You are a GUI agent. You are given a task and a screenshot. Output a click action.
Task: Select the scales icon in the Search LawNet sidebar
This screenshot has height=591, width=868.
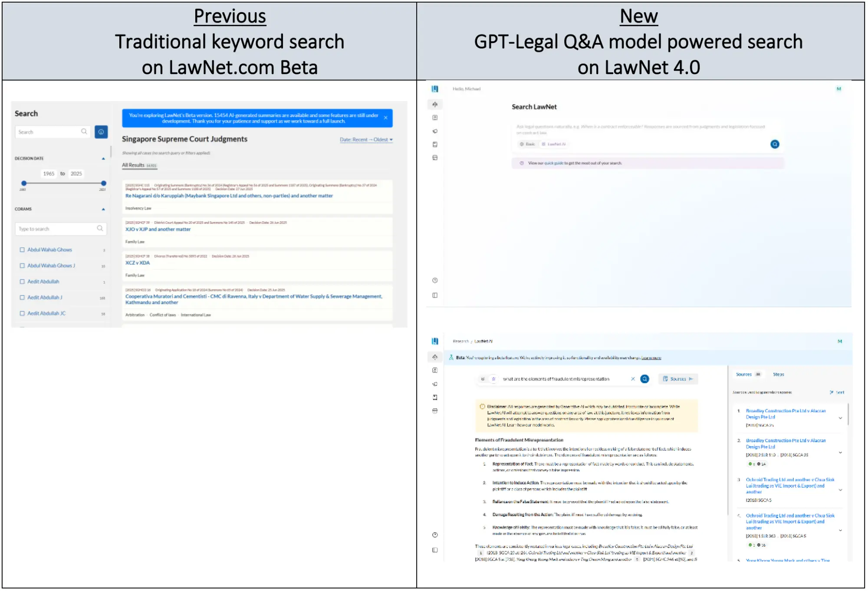click(x=435, y=104)
